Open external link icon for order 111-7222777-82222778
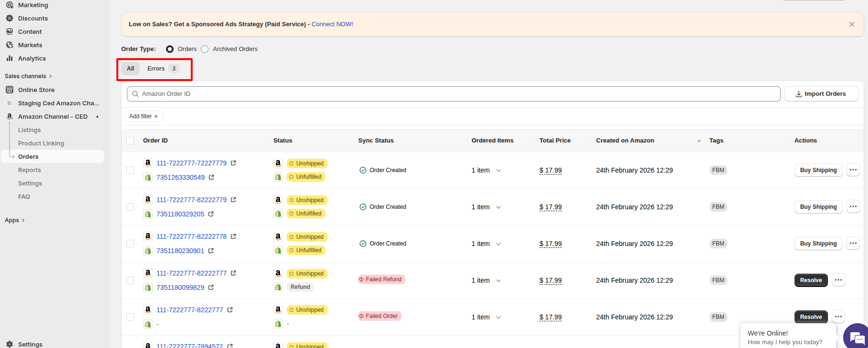This screenshot has width=868, height=348. [x=233, y=236]
